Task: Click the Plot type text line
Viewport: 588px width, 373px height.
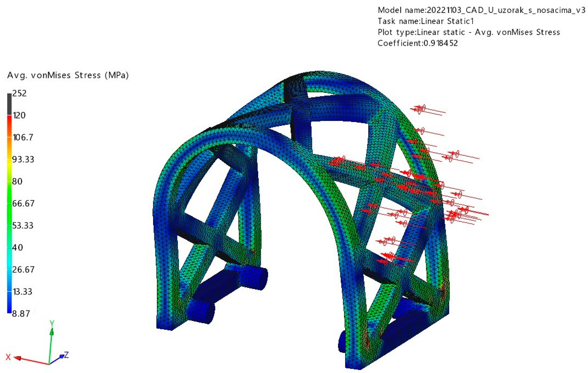Action: [469, 32]
